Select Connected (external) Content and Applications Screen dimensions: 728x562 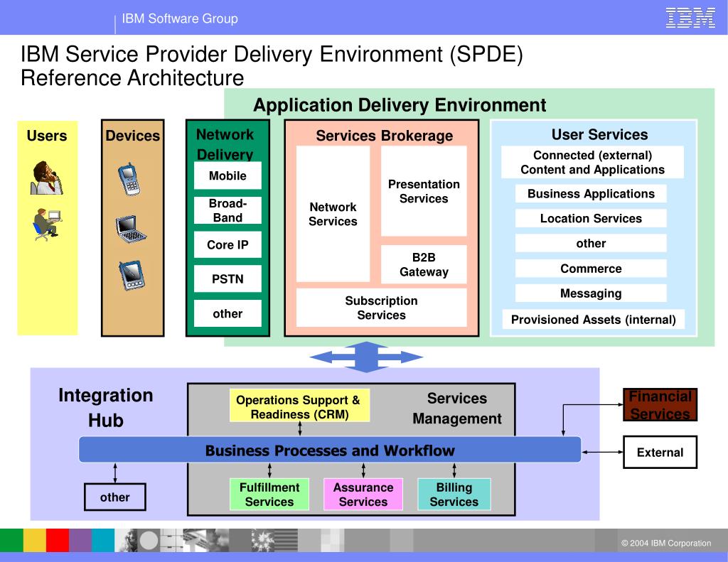[592, 162]
